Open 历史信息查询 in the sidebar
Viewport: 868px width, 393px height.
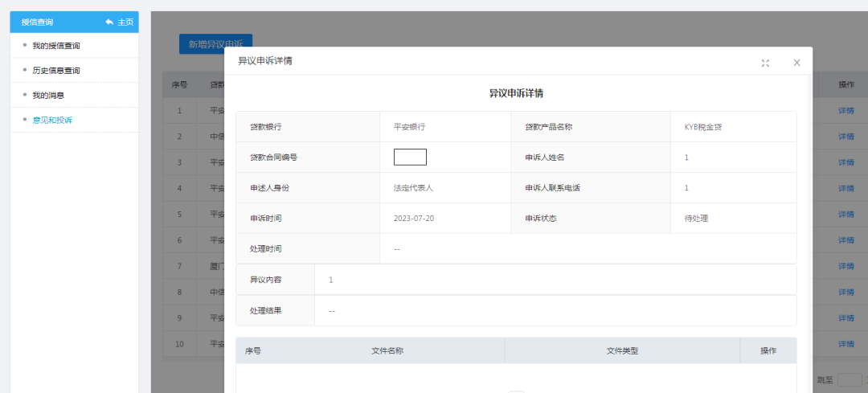[x=56, y=70]
